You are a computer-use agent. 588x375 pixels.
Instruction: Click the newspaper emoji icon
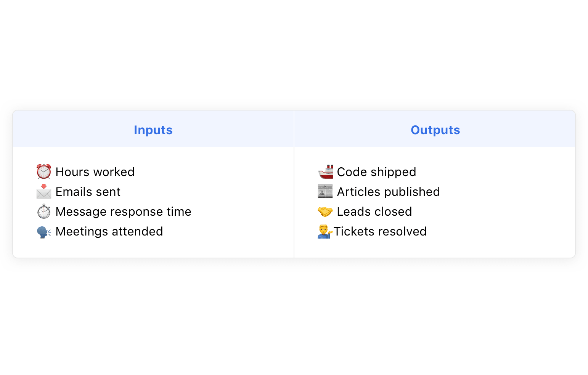325,192
